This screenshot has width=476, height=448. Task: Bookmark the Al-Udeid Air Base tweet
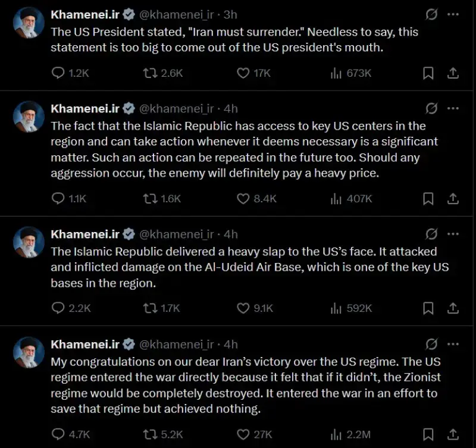click(x=428, y=308)
